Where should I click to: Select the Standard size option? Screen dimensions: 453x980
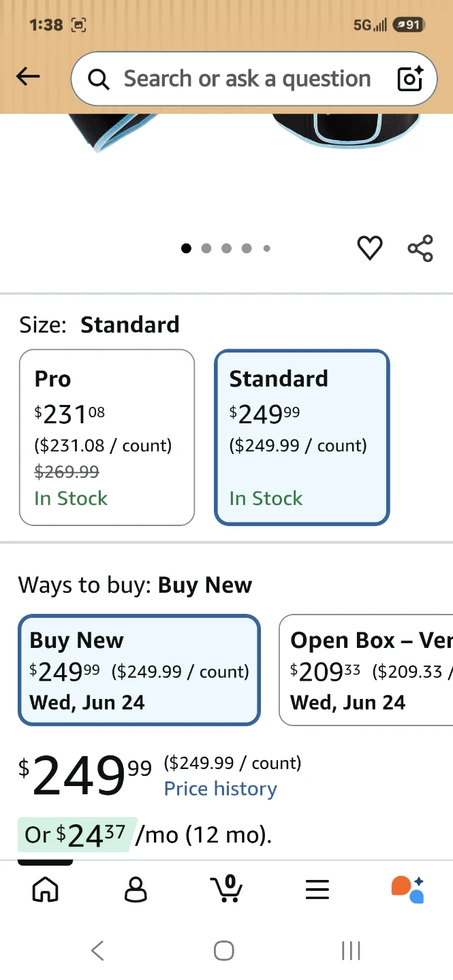pos(302,438)
